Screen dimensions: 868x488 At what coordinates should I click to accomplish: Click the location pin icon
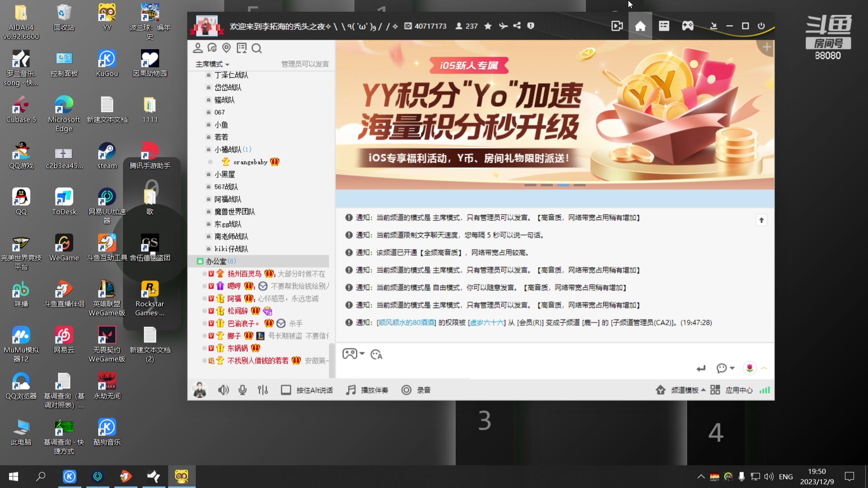(x=226, y=48)
